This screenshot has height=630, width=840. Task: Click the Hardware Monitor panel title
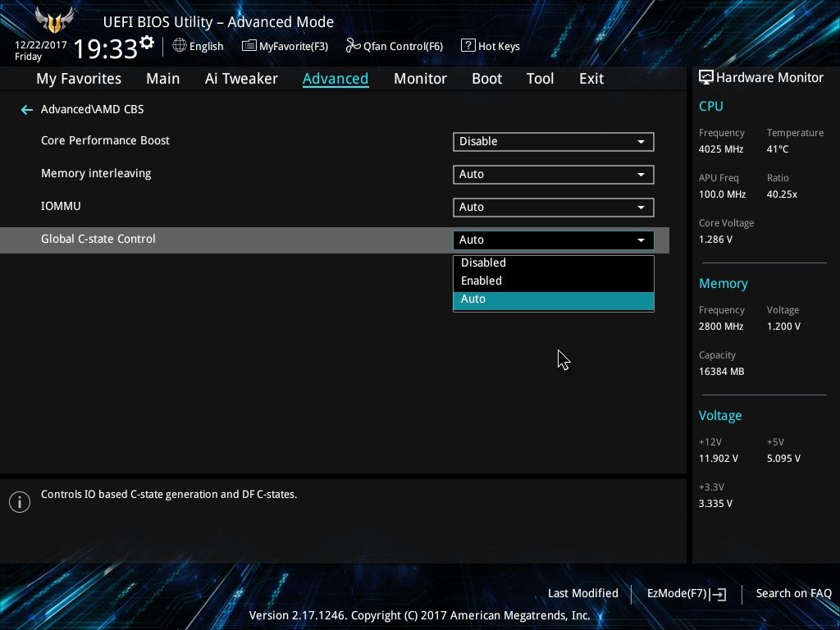(769, 78)
